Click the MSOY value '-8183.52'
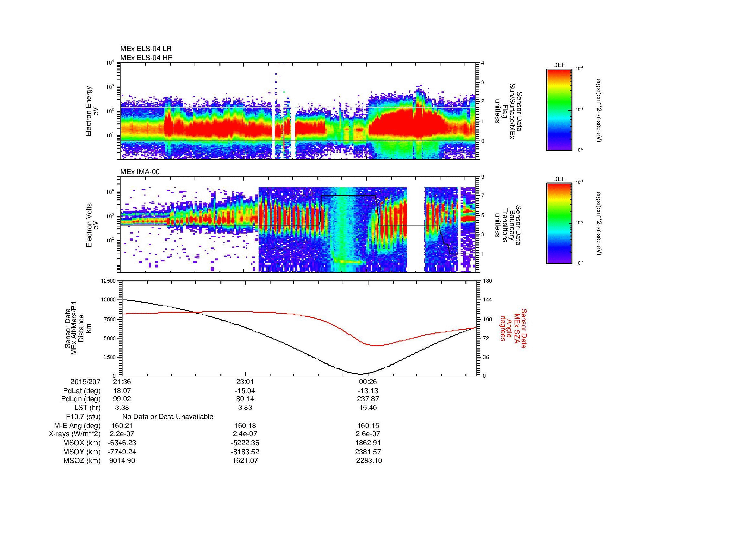 click(x=245, y=452)
